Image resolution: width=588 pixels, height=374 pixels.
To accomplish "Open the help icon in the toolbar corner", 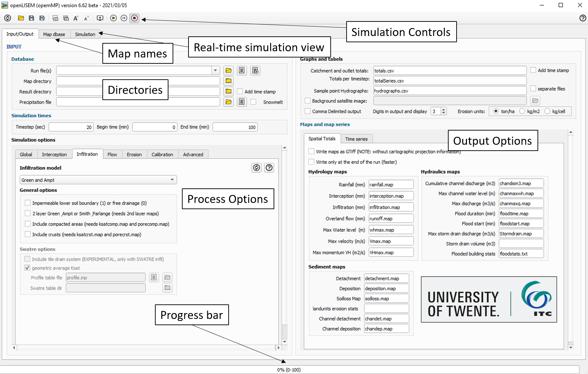I will coord(583,18).
